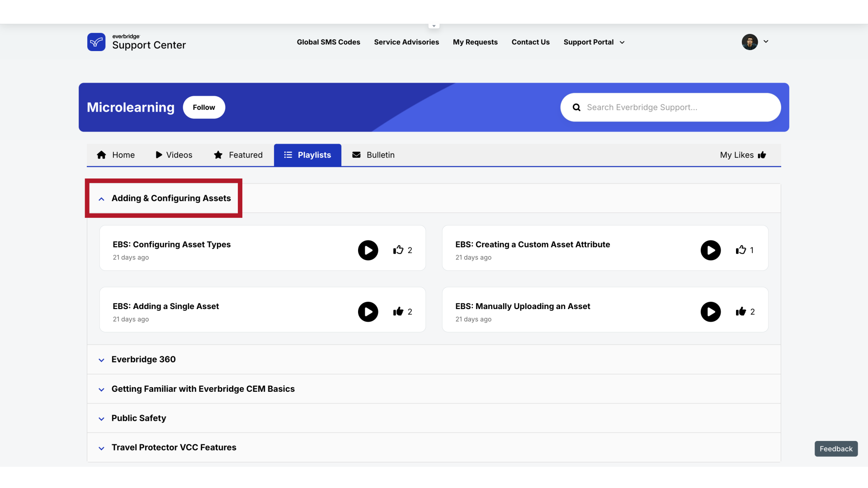Open the Bulletin tab
Screen dimensions: 868x488
pyautogui.click(x=373, y=155)
